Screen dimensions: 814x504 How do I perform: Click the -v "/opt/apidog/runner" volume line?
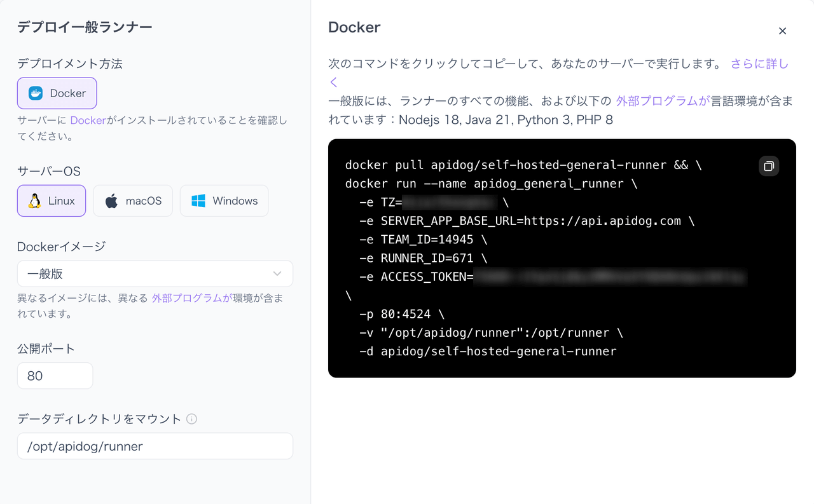point(491,333)
